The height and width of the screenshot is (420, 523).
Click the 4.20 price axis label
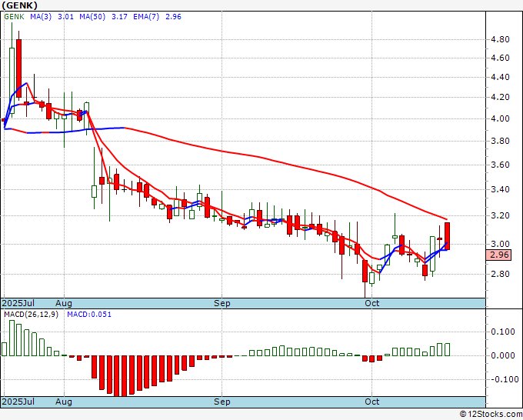500,97
